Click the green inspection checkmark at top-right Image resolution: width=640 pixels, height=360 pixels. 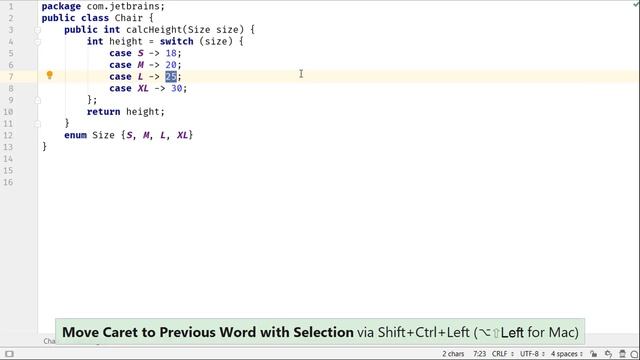(x=636, y=3)
